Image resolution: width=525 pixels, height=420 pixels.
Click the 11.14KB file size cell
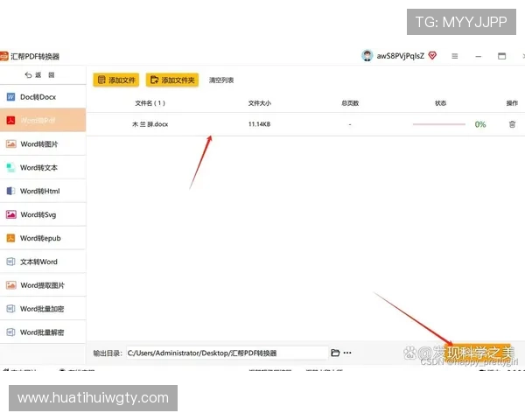point(259,124)
